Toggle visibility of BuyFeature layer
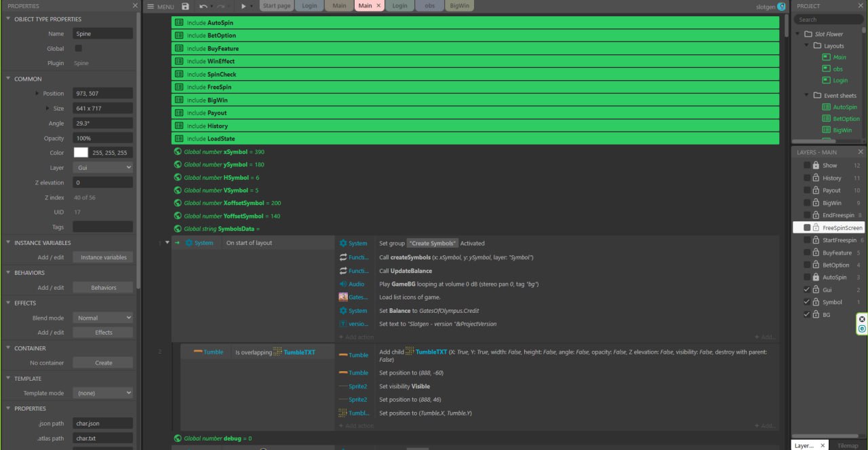This screenshot has width=868, height=450. coord(806,252)
